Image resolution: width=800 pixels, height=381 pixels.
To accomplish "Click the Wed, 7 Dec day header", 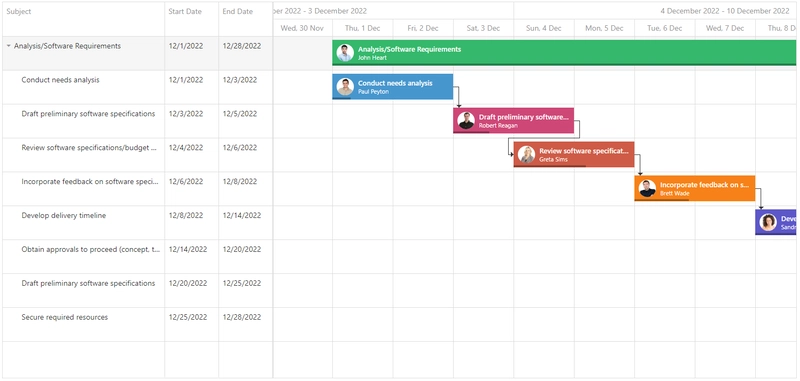I will click(x=725, y=28).
